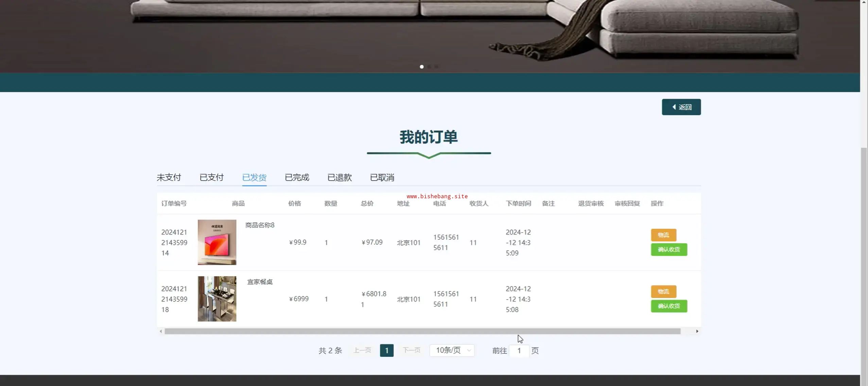Switch to the 已支付 tab

(211, 177)
